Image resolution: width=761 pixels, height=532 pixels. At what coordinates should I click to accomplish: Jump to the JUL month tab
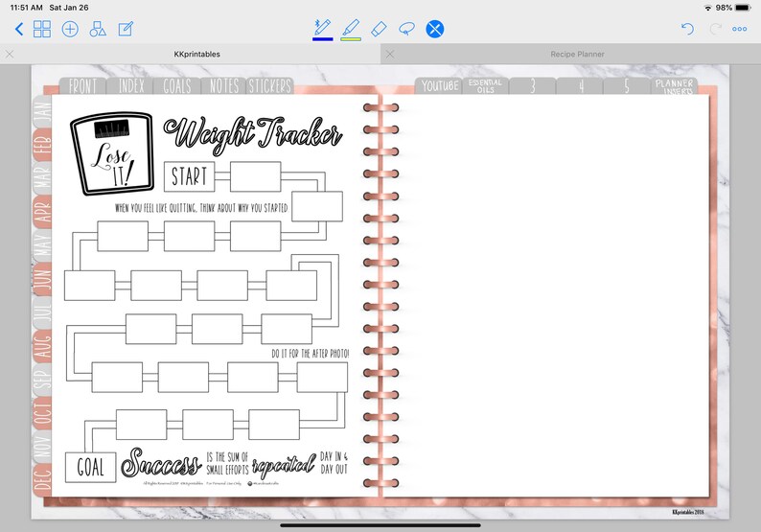[x=43, y=312]
